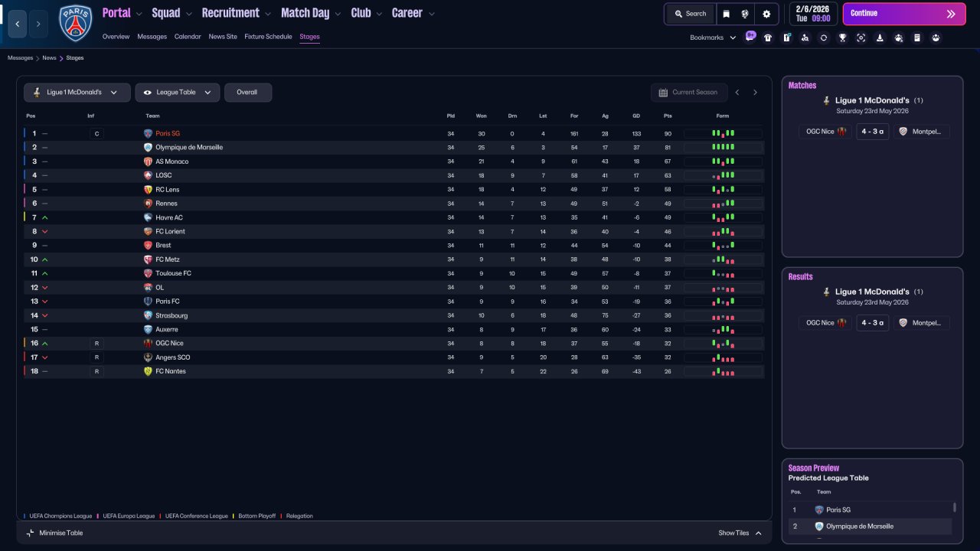This screenshot has height=551, width=980.
Task: Open the last people group shortcut icon
Action: click(x=936, y=37)
